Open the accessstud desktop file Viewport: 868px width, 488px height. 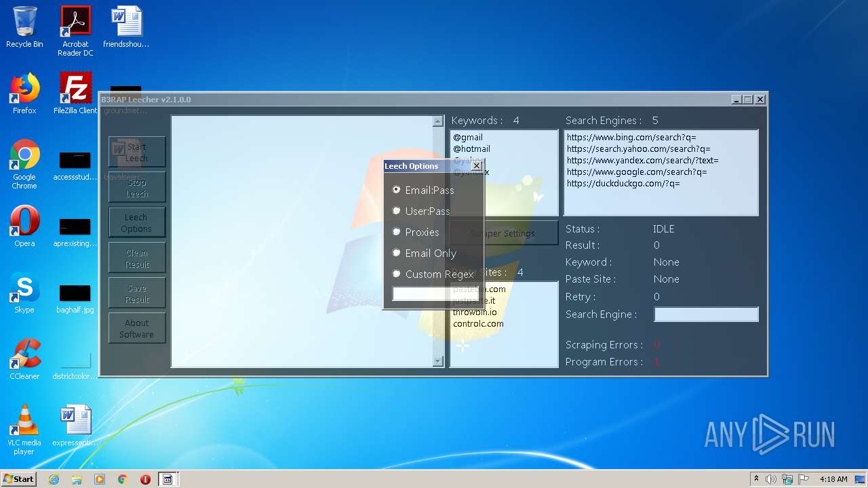75,167
